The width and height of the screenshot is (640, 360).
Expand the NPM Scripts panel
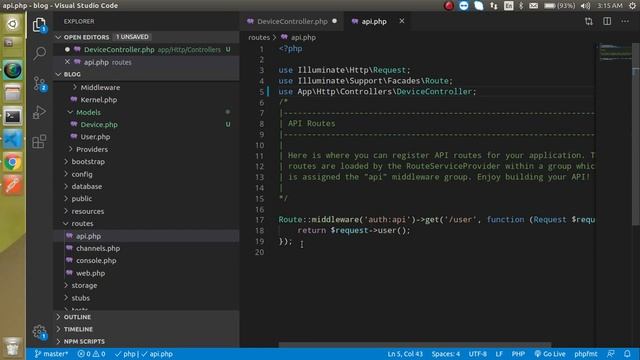click(x=146, y=341)
